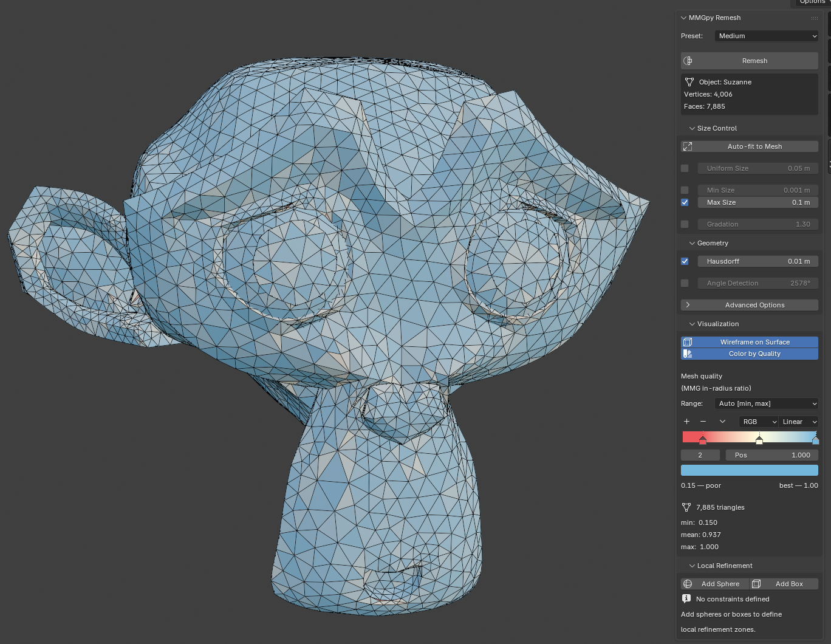Click the Preset: label
The width and height of the screenshot is (831, 644).
coord(692,36)
